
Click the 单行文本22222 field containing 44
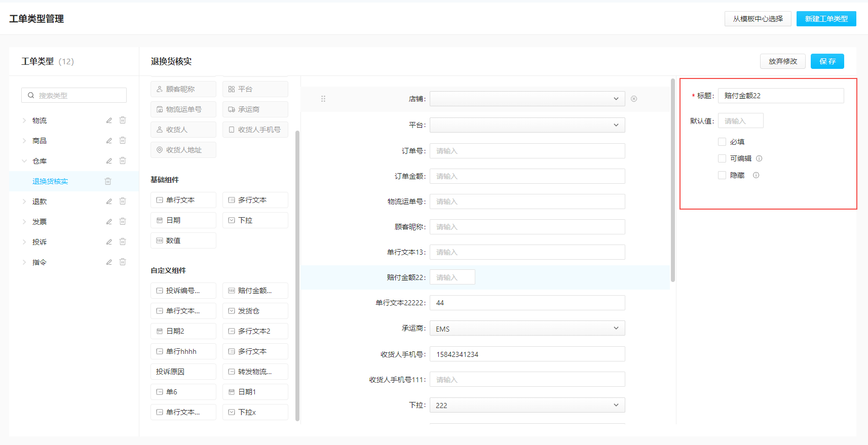(527, 303)
